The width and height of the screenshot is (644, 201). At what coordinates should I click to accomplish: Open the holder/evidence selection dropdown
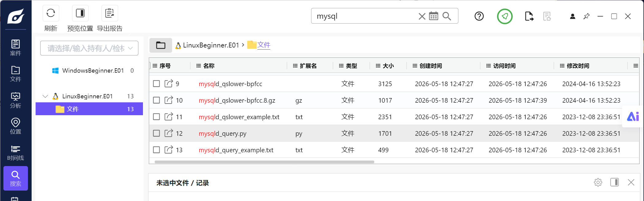click(89, 48)
